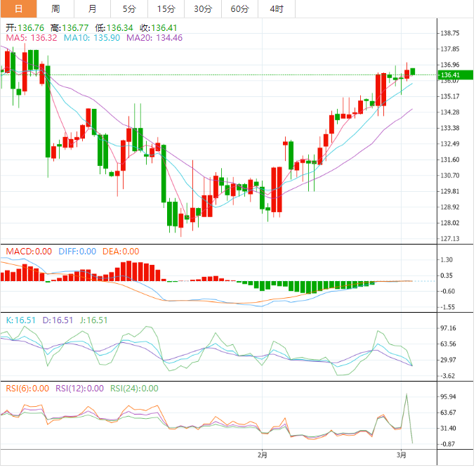This screenshot has height=468, width=476.
Task: Click the MA10: 135.90 label
Action: (92, 38)
